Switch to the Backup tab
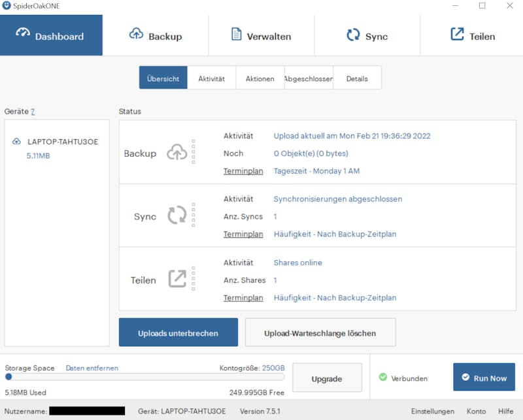 coord(156,35)
